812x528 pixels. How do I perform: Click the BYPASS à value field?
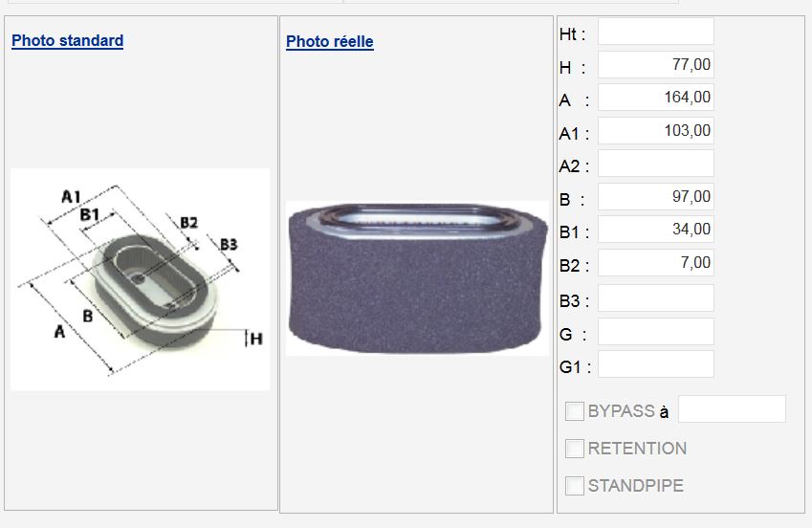(x=732, y=409)
